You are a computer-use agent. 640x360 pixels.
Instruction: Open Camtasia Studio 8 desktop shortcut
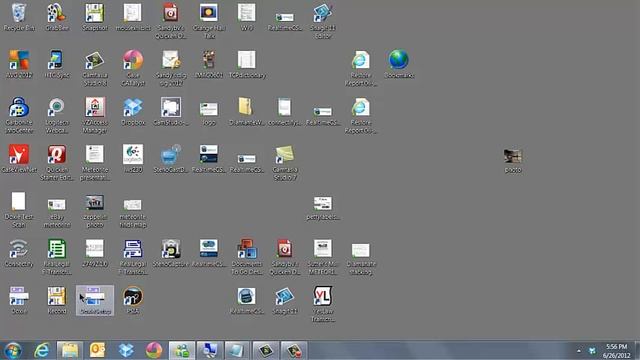click(95, 68)
